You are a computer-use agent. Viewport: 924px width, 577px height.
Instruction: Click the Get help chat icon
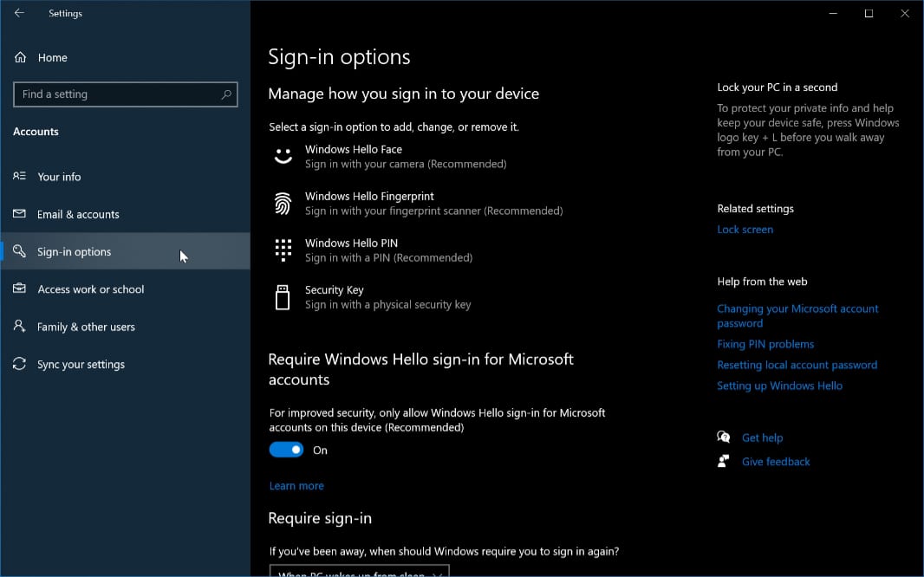click(724, 438)
